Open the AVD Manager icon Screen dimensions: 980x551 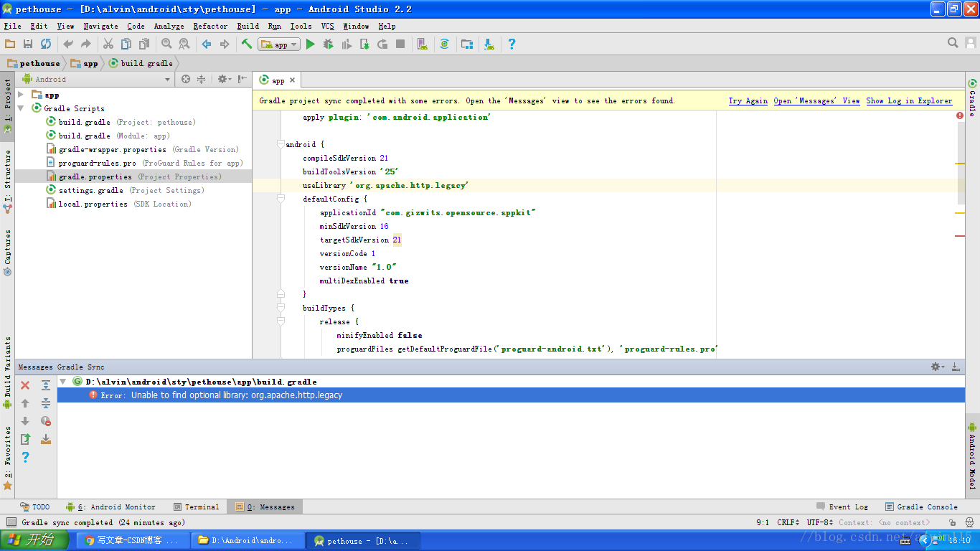point(423,44)
